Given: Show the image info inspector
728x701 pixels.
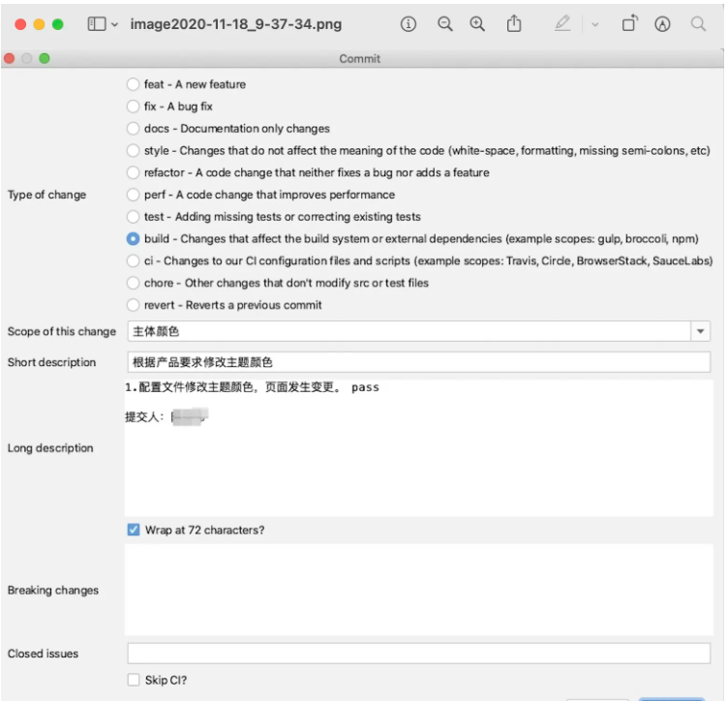Looking at the screenshot, I should pos(409,23).
